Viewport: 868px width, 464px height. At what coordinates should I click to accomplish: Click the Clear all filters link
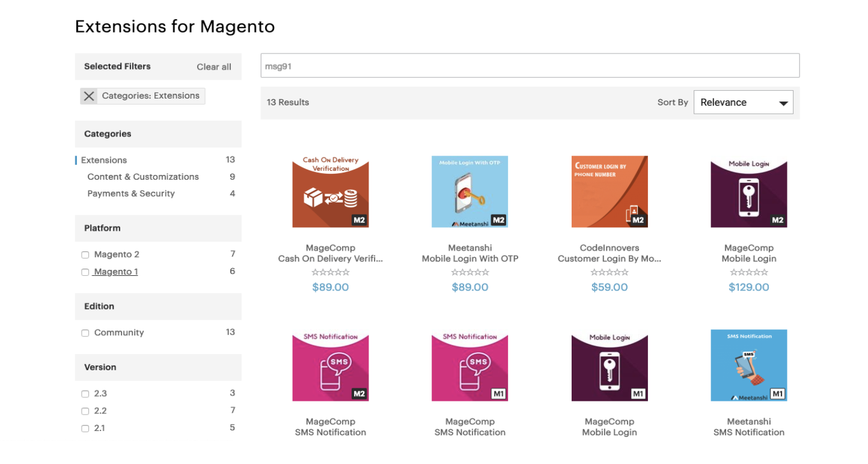pyautogui.click(x=214, y=67)
